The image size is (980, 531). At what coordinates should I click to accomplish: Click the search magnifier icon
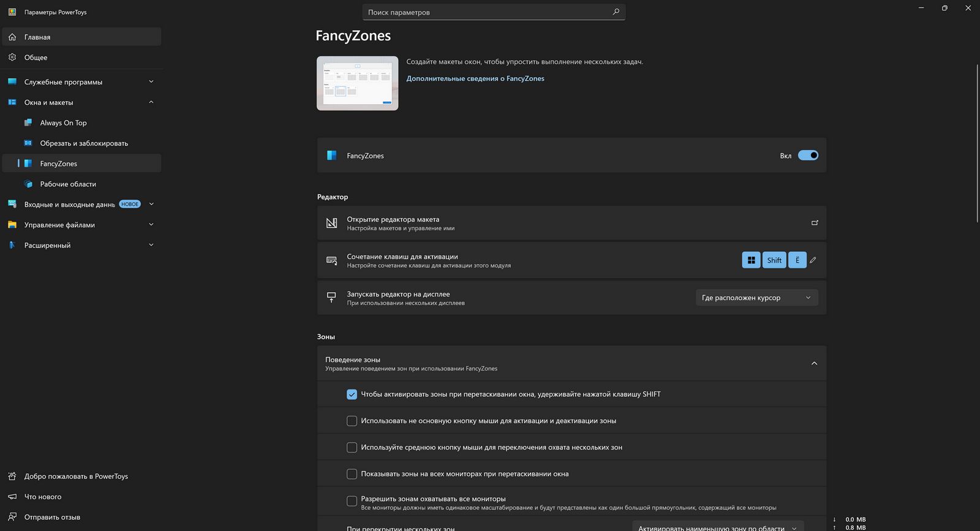click(x=616, y=12)
